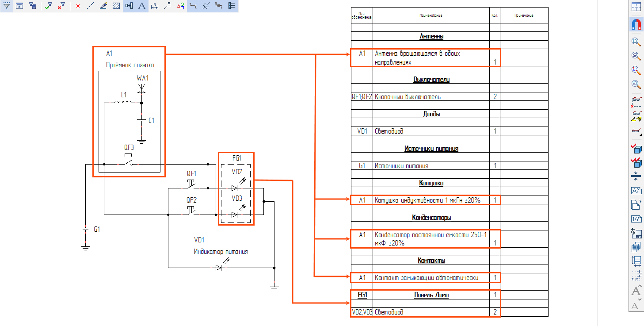The width and height of the screenshot is (644, 326).
Task: Click the 'A?' text field icon
Action: pyautogui.click(x=636, y=191)
